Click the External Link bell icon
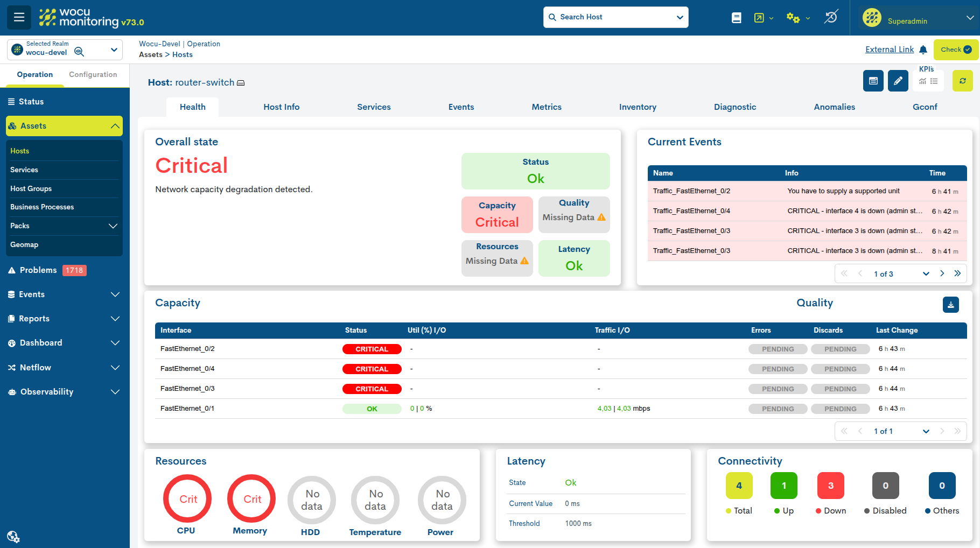This screenshot has width=980, height=548. [x=923, y=50]
